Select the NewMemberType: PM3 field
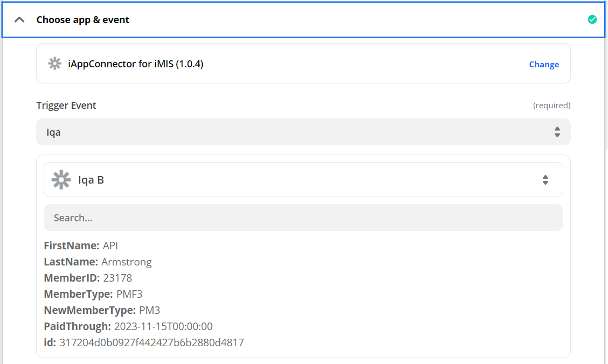The height and width of the screenshot is (364, 608). click(x=102, y=311)
